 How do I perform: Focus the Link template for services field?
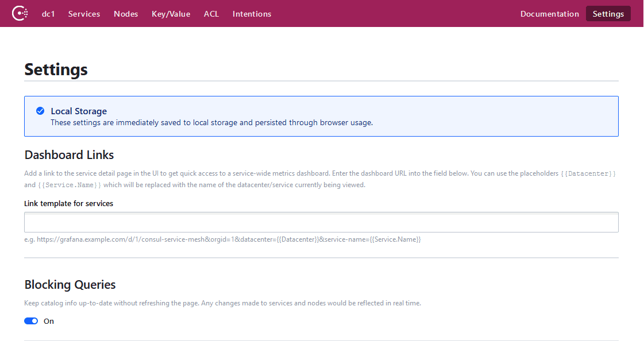click(x=321, y=222)
